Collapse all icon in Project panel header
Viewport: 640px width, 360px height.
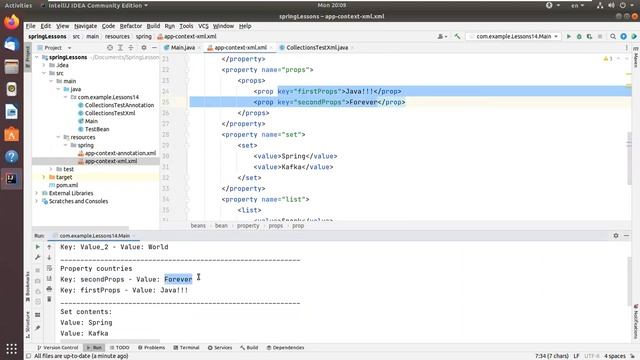pos(131,48)
